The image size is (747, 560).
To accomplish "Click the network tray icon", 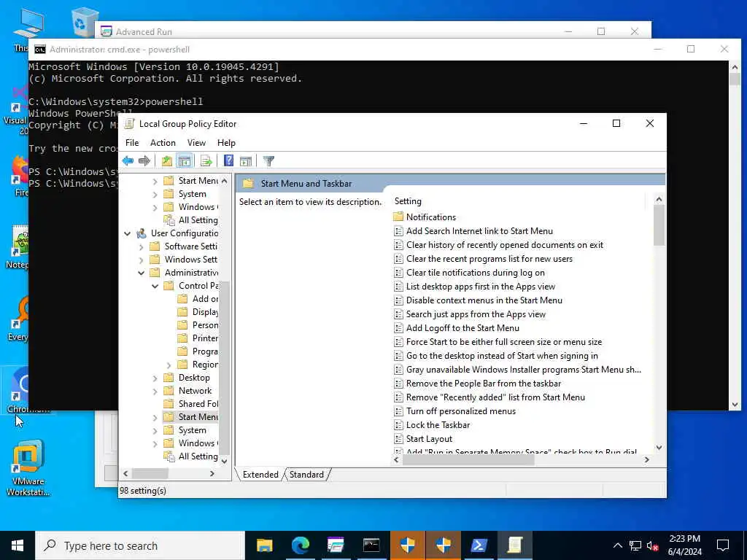I will (x=635, y=545).
